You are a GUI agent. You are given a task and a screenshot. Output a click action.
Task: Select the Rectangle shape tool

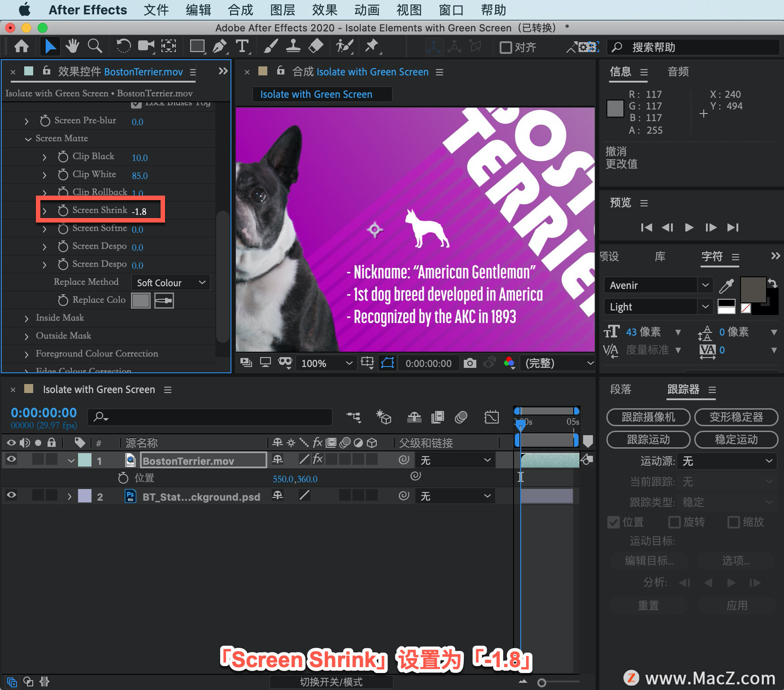click(197, 47)
